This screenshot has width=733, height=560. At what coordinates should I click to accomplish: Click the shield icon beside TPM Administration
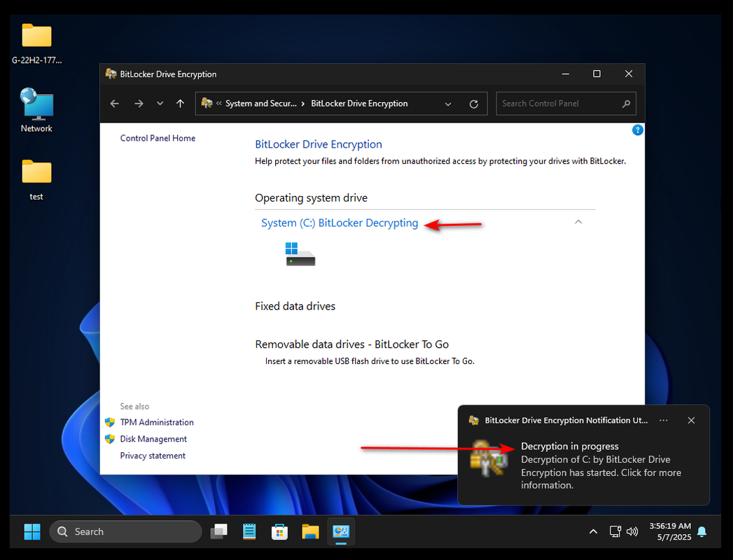pyautogui.click(x=110, y=423)
